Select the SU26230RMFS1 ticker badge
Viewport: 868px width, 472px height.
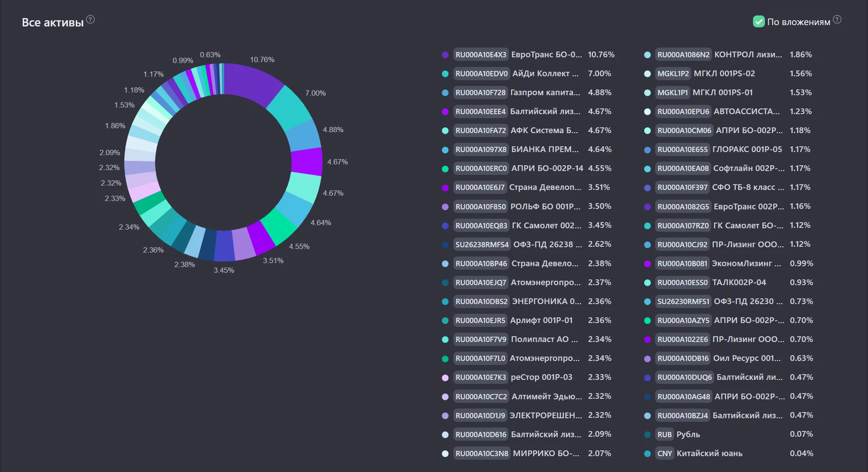click(x=683, y=301)
